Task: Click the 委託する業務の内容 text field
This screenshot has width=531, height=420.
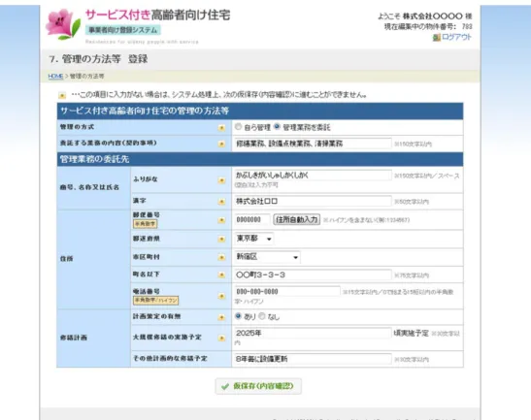Action: click(313, 144)
